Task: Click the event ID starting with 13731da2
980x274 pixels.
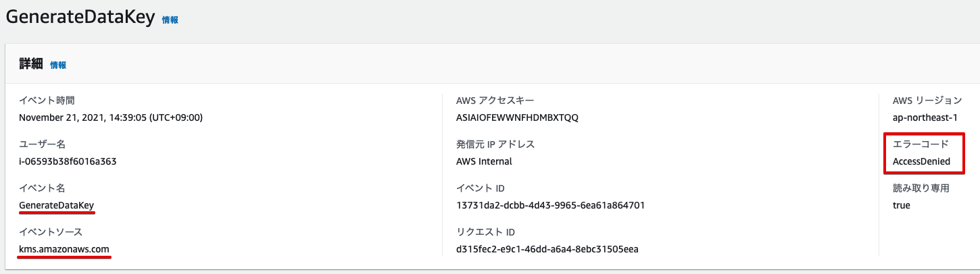Action: 550,205
